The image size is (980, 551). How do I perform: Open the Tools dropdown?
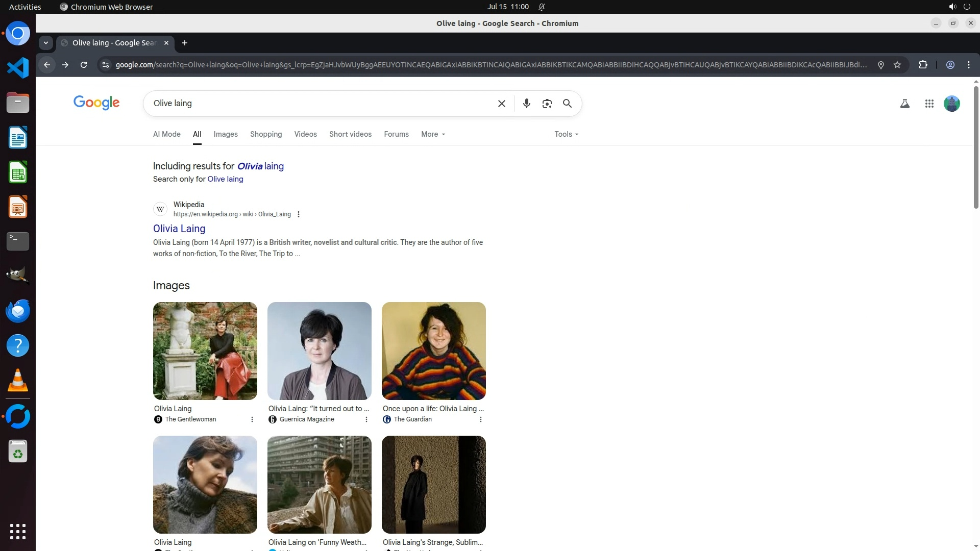(x=566, y=134)
